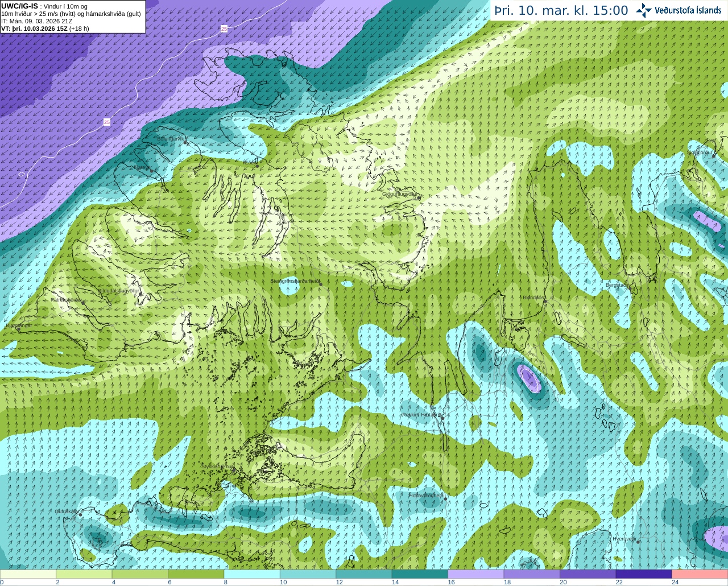This screenshot has height=586, width=728.
Task: Click the 10–12 m/s turquoise legend swatch
Action: (x=308, y=574)
